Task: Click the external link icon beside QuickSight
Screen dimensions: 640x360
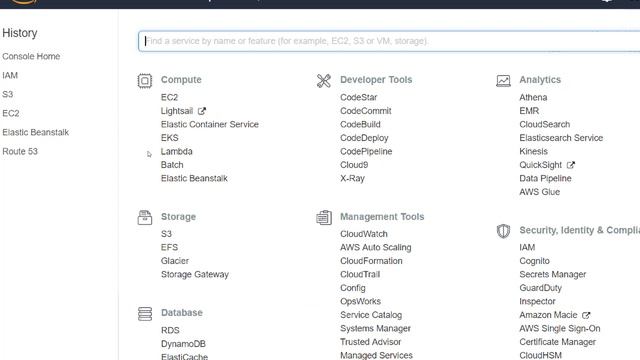Action: coord(571,165)
